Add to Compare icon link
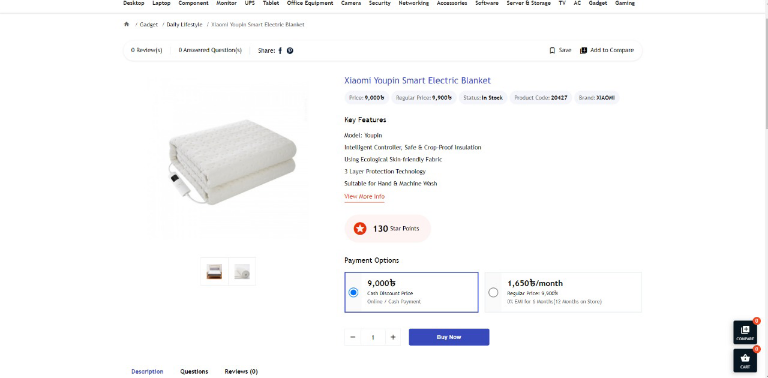Viewport: 768px width, 378px height. point(607,50)
